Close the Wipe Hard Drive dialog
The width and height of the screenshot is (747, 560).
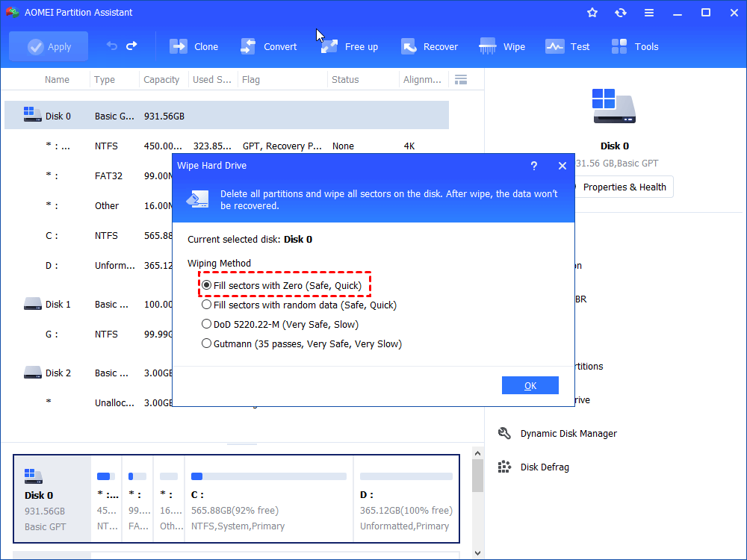pos(562,166)
